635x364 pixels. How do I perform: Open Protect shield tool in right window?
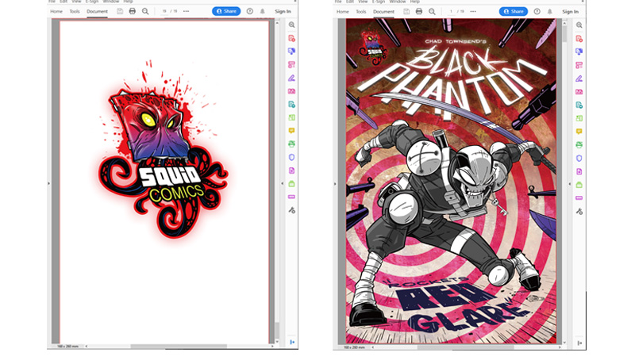tap(579, 158)
